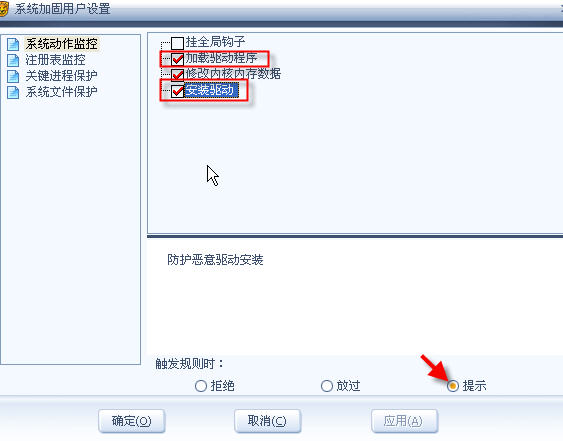
Task: Select the 提示 radio option
Action: point(453,386)
